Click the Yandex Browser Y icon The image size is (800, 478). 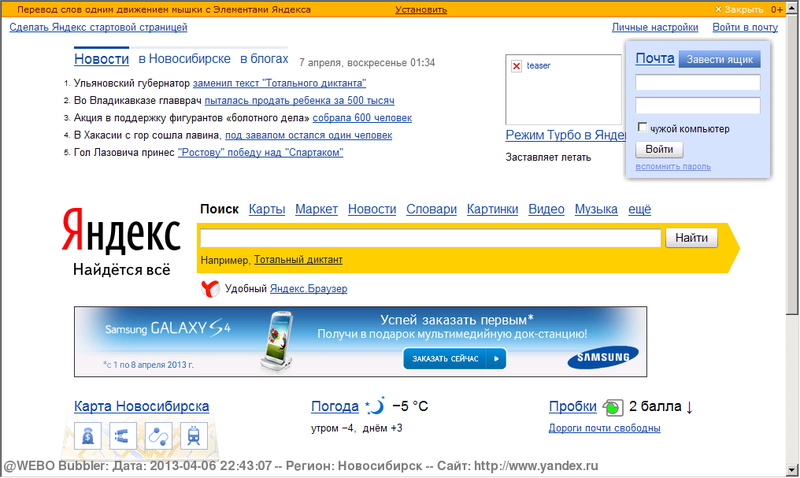tap(210, 289)
